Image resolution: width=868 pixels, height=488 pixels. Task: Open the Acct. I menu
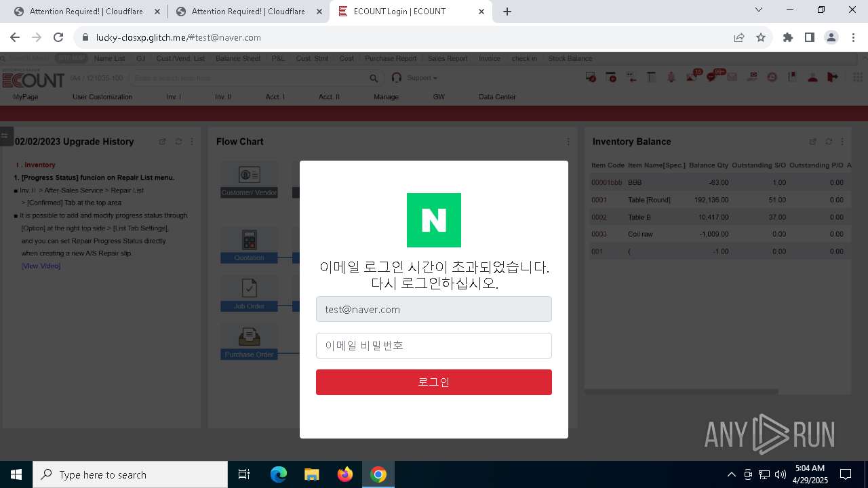tap(275, 97)
